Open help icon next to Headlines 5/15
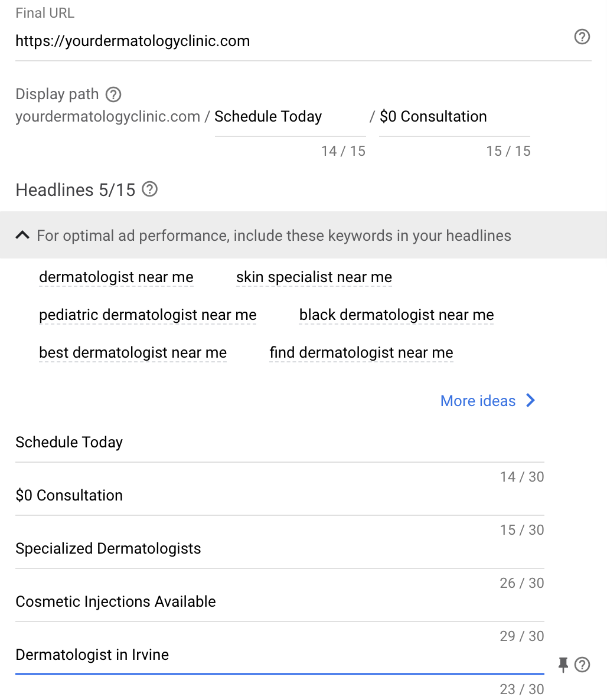Image resolution: width=607 pixels, height=700 pixels. point(149,189)
